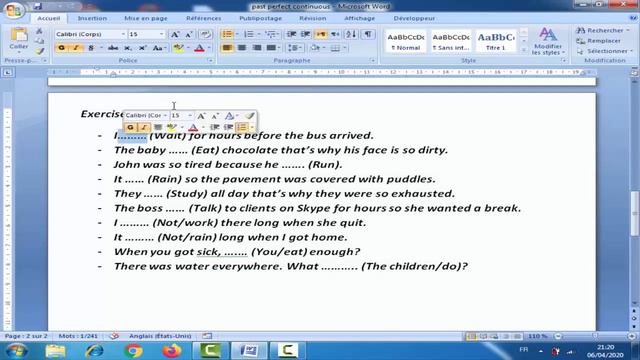The image size is (640, 360).
Task: Switch to the Mise en page tab
Action: [146, 18]
